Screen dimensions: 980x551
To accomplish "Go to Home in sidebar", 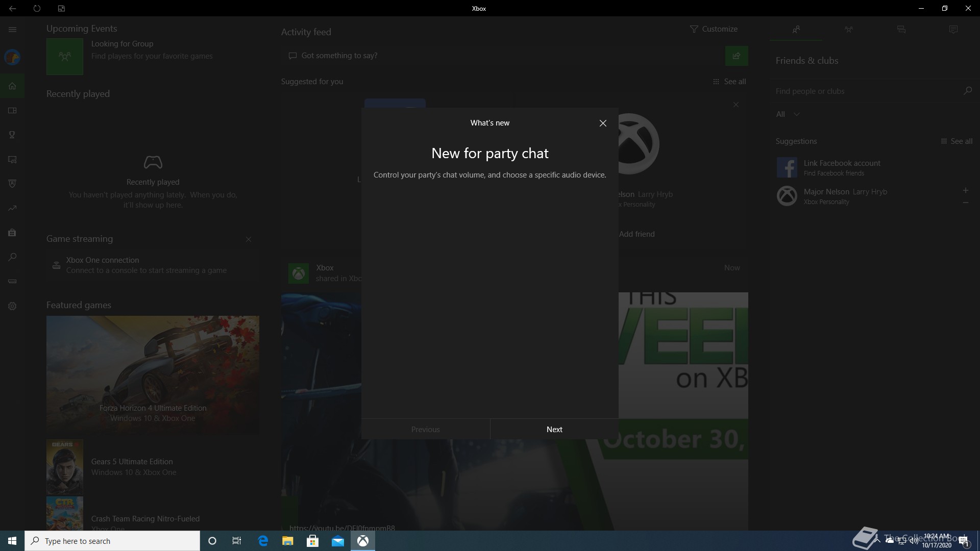I will click(12, 86).
